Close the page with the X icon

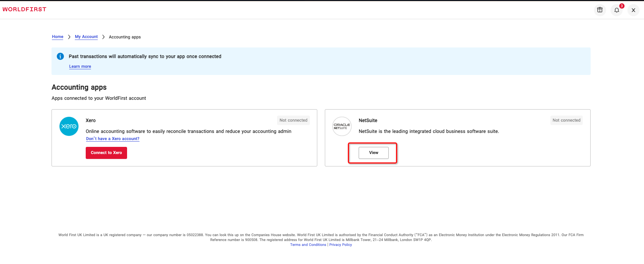coord(633,10)
